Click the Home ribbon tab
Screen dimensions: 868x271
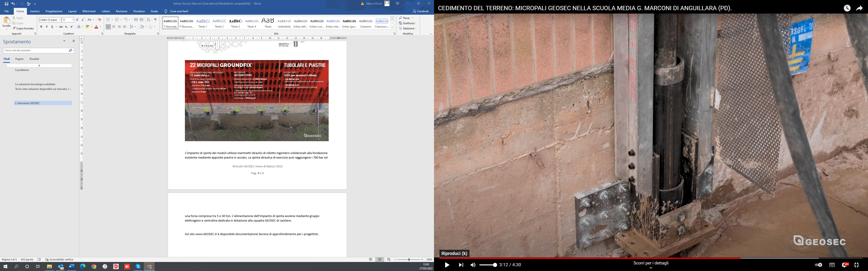(x=20, y=11)
